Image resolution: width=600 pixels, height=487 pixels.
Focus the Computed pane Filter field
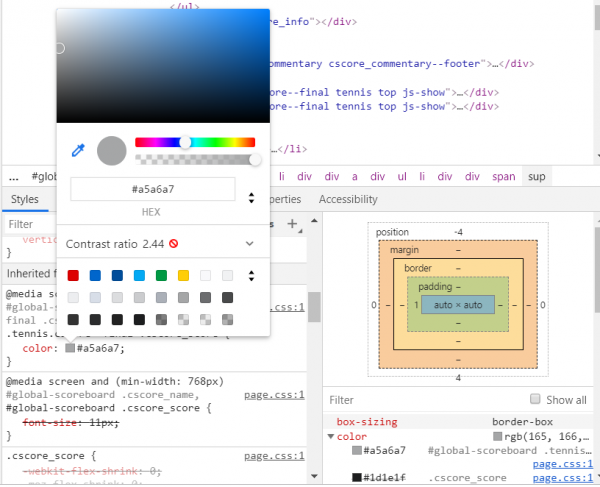point(425,400)
